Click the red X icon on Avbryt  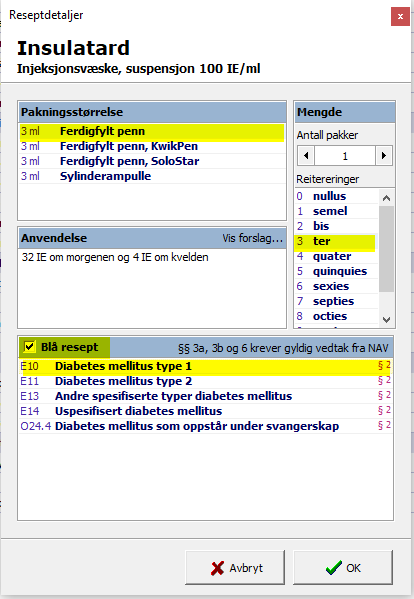pyautogui.click(x=217, y=568)
